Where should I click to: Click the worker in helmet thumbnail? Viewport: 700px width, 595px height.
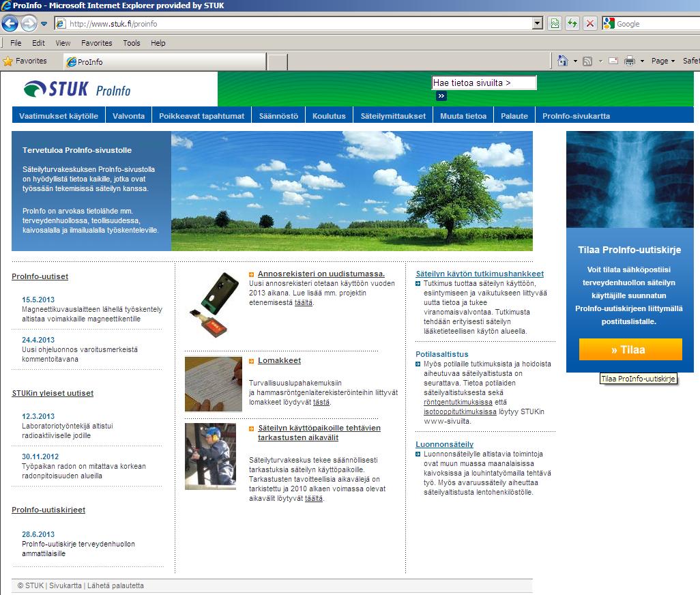point(210,456)
